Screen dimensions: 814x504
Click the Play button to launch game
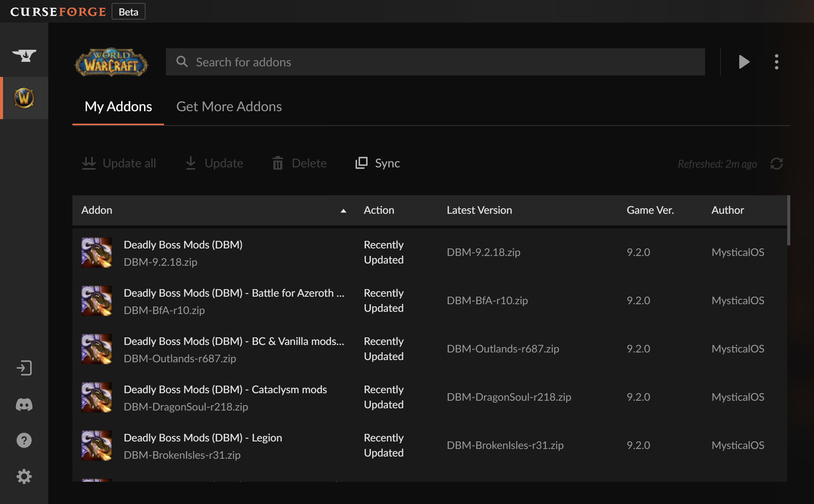744,62
